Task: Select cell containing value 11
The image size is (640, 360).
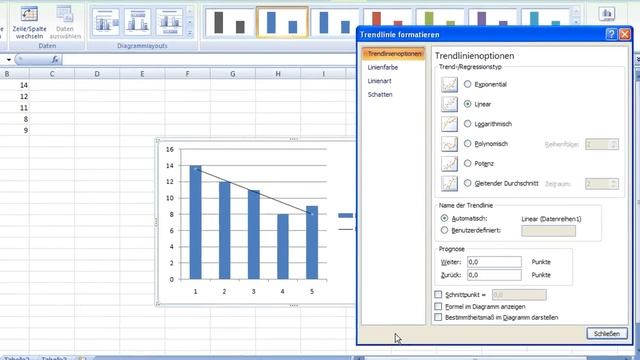Action: tap(14, 108)
